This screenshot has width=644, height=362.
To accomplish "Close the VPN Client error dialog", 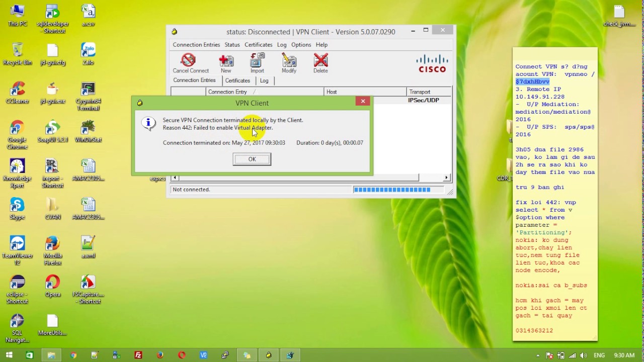I will pos(363,102).
